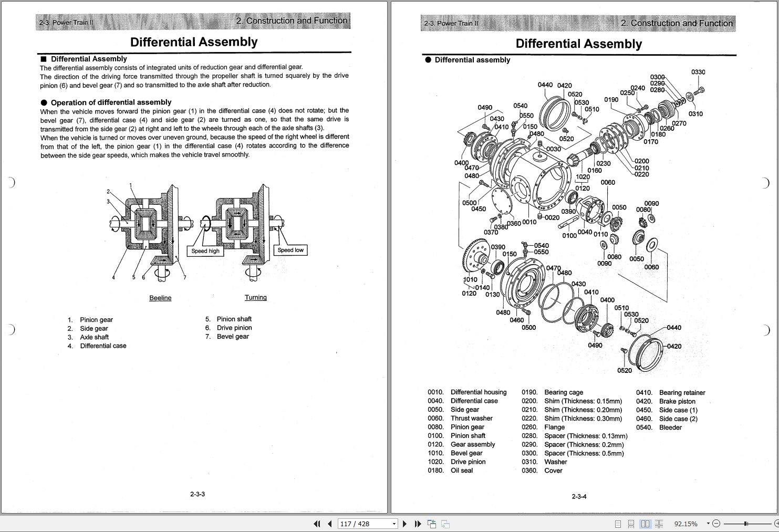Select the two-page view tab icon

645,524
